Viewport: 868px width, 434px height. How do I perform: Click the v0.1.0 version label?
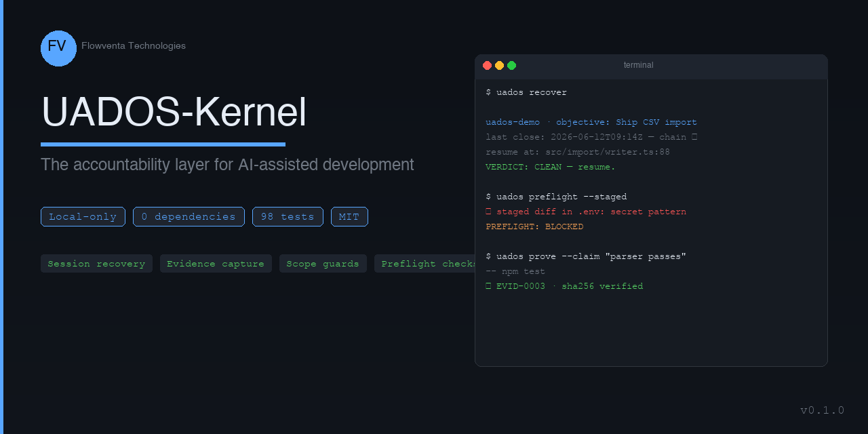pos(823,410)
